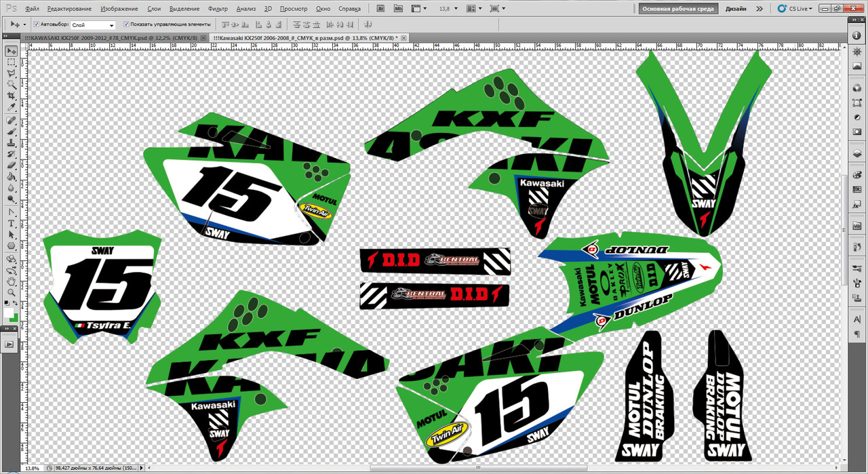Select the Zoom tool

click(12, 293)
